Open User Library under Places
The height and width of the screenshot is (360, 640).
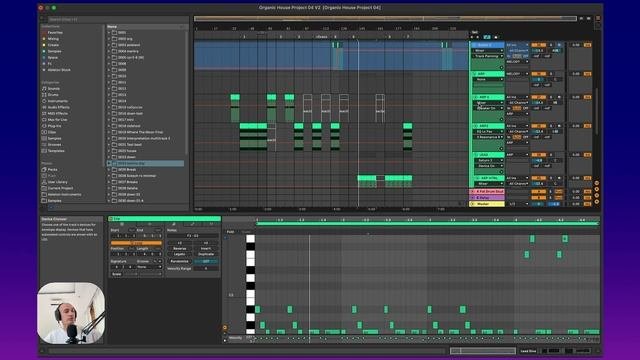pyautogui.click(x=58, y=182)
